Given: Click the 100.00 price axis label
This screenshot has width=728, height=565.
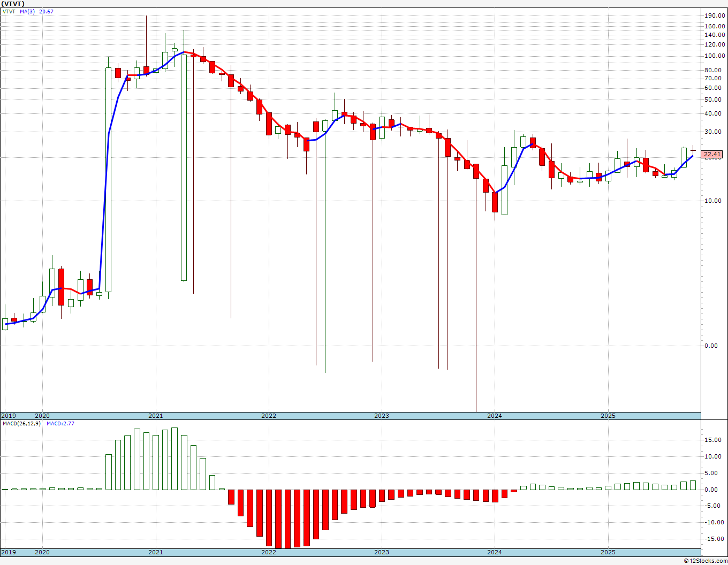Looking at the screenshot, I should tap(715, 56).
